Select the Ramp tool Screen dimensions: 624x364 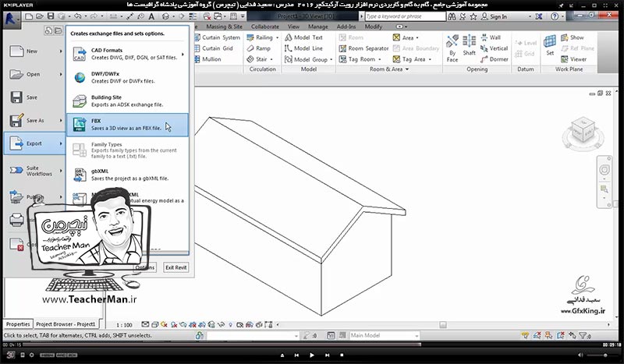coord(258,48)
